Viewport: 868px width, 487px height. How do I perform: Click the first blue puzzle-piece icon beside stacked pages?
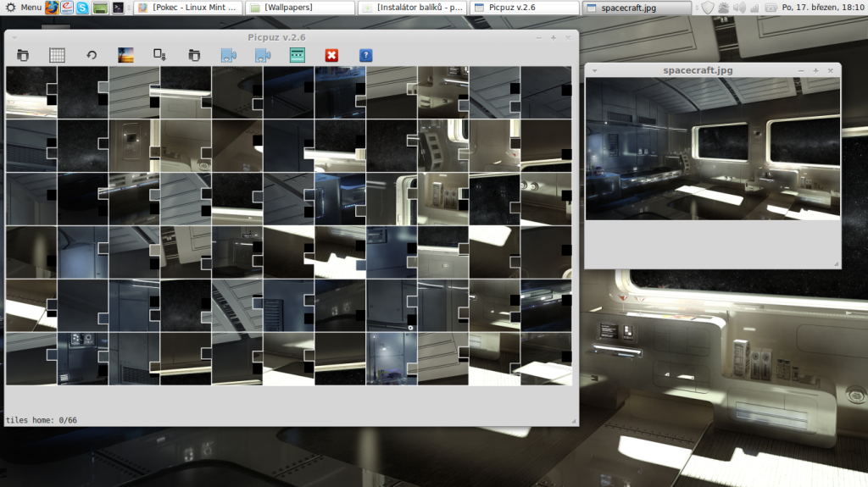click(x=229, y=55)
